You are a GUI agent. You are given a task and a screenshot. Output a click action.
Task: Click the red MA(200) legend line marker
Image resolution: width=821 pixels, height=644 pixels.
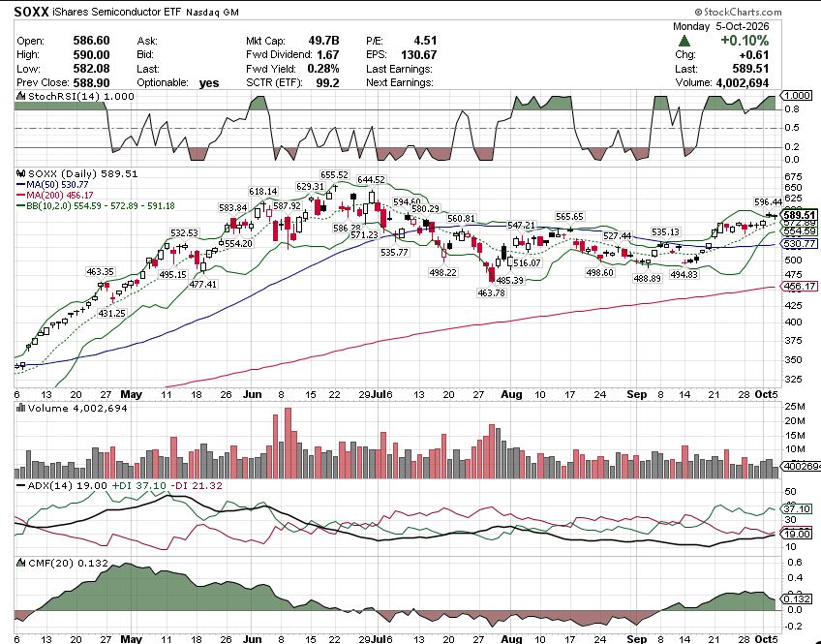(21, 196)
